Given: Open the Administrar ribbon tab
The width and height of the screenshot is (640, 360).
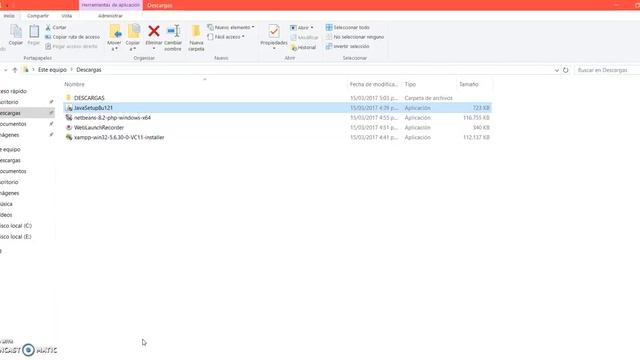Looking at the screenshot, I should click(110, 16).
